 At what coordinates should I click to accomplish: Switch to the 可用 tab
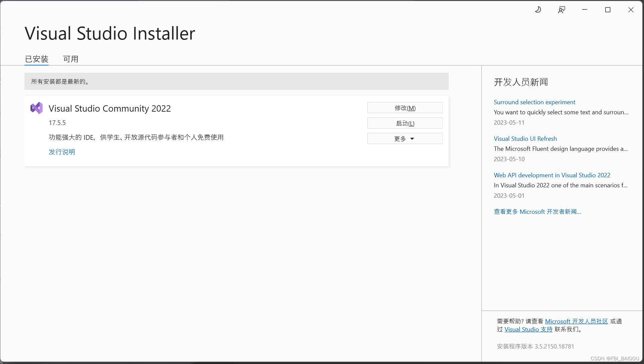point(70,59)
